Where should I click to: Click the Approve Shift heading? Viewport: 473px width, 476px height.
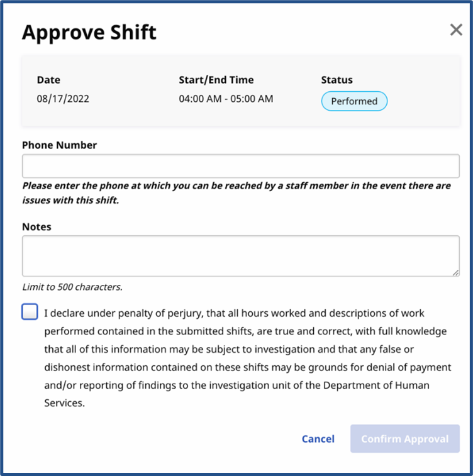pos(89,32)
